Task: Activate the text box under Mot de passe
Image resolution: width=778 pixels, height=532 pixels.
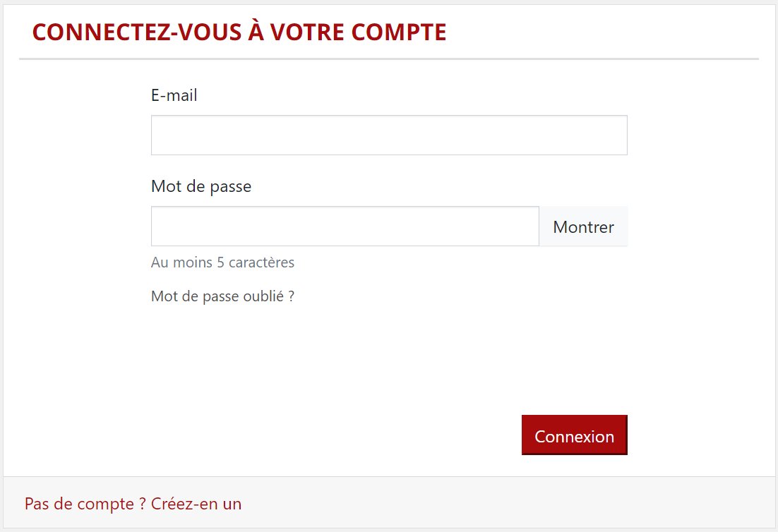Action: (345, 226)
